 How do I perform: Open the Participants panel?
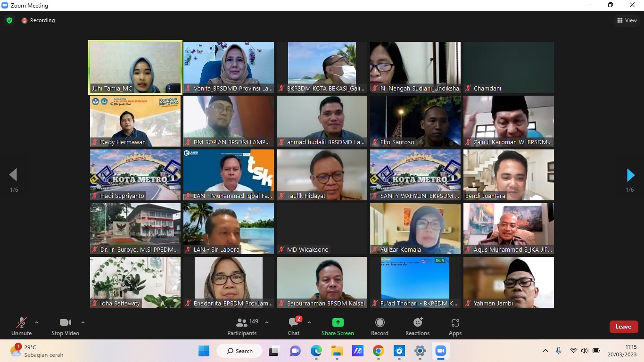[242, 326]
